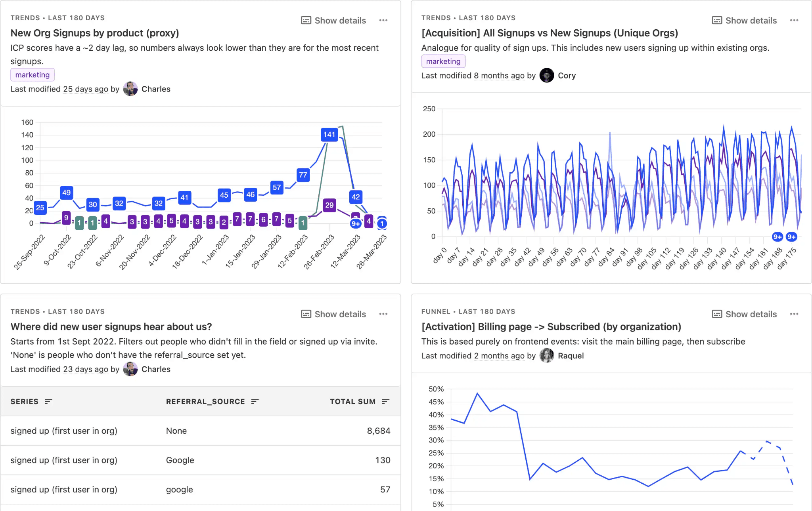Click marketing tag on New Org Signups card
812x511 pixels.
(33, 75)
